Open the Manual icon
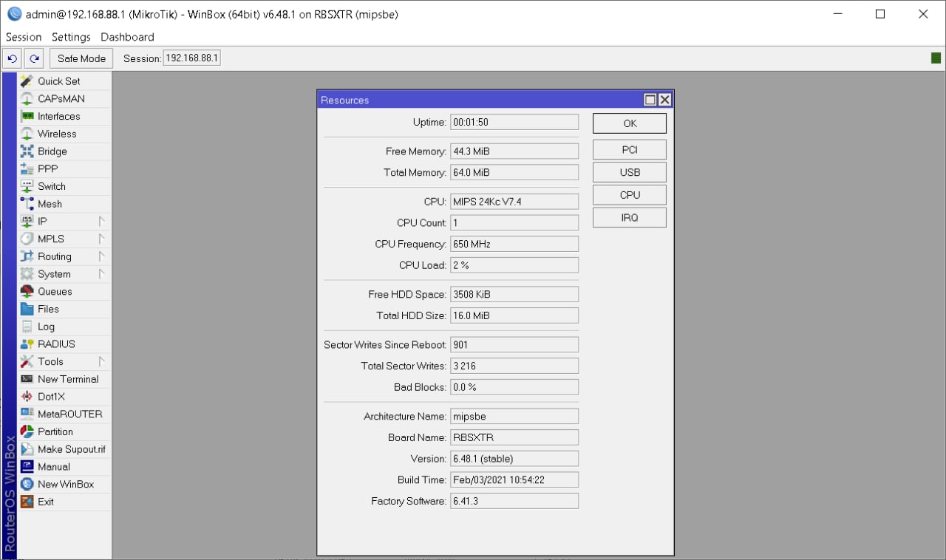The height and width of the screenshot is (560, 946). (x=27, y=467)
